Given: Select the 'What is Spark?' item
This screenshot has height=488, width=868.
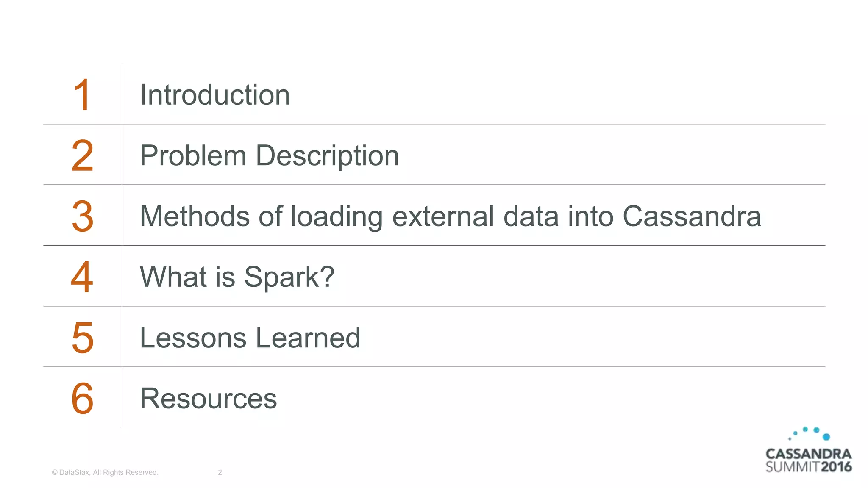Looking at the screenshot, I should click(237, 277).
